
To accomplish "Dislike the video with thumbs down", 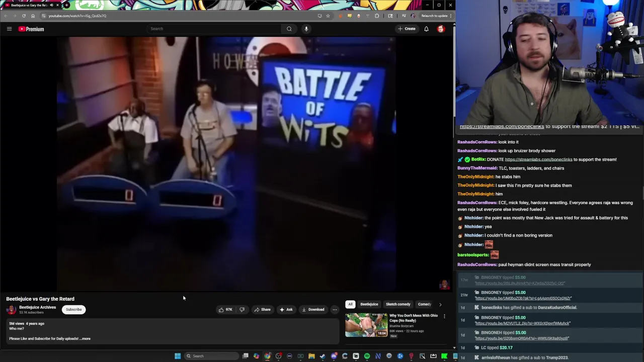I will pyautogui.click(x=242, y=310).
